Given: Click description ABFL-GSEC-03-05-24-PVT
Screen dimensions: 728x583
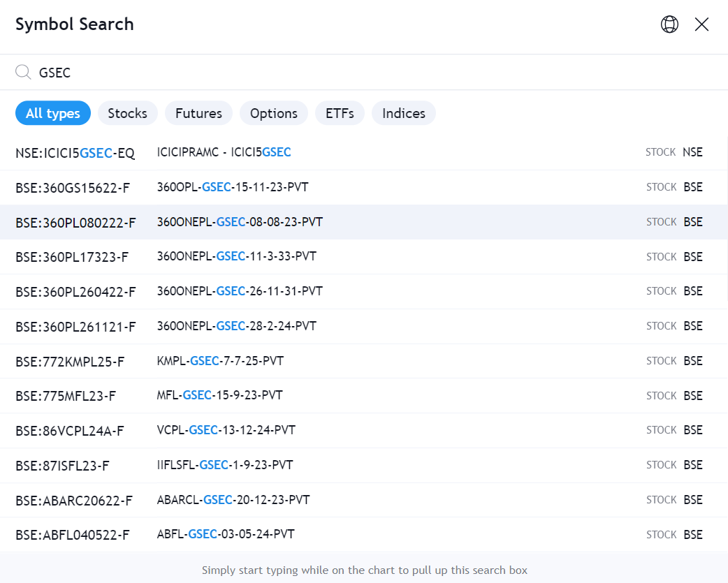Looking at the screenshot, I should pyautogui.click(x=226, y=534).
